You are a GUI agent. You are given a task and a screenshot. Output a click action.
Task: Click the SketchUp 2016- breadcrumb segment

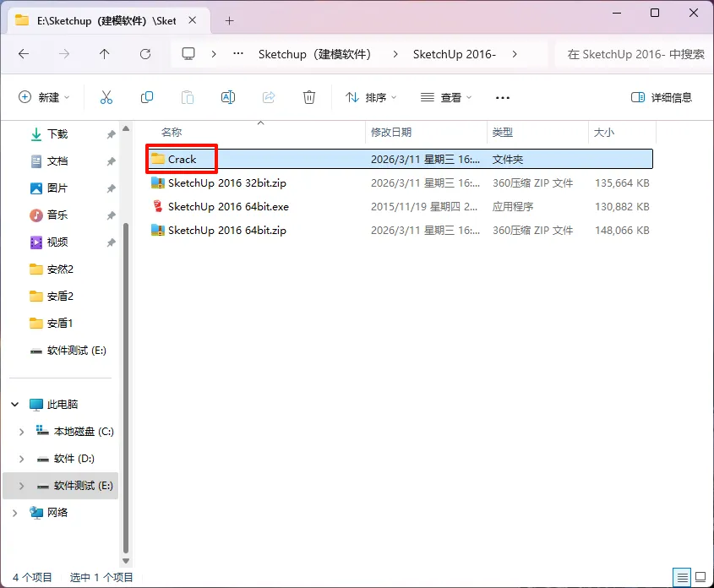(x=454, y=54)
